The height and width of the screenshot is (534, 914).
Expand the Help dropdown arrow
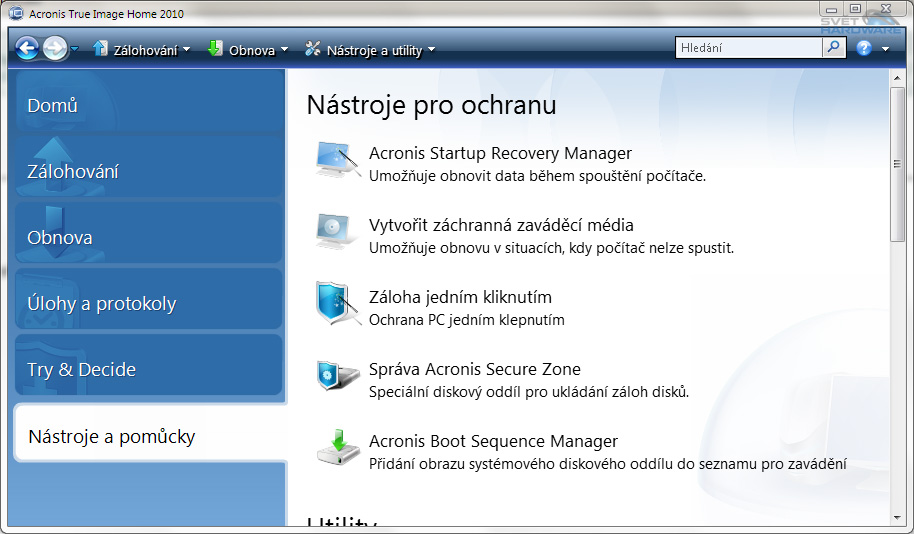coord(885,49)
